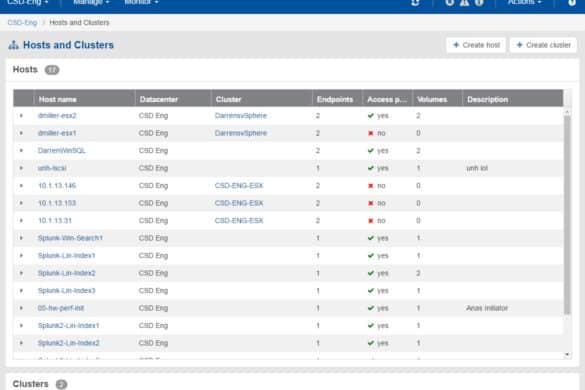Click green check icon for 00-hw-perf-init
Viewport: 585px width, 390px height.
click(370, 308)
